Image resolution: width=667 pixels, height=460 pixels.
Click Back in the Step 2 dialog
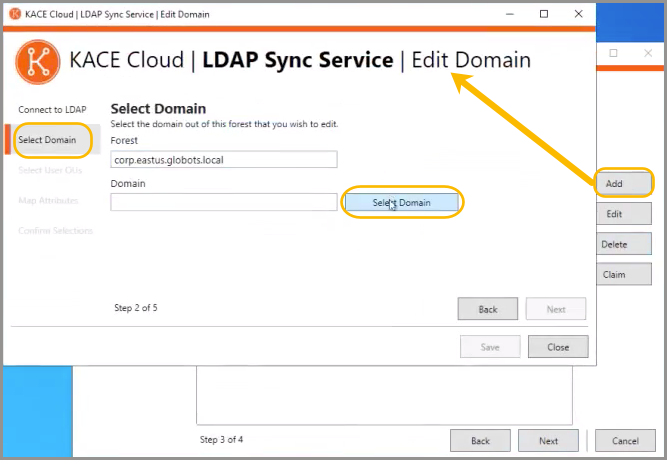click(x=487, y=309)
